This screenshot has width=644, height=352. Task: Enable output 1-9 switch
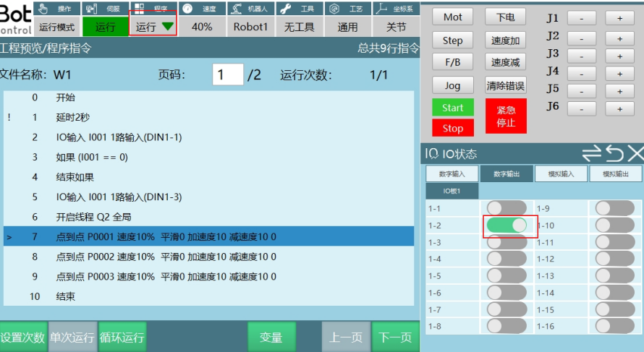(615, 208)
